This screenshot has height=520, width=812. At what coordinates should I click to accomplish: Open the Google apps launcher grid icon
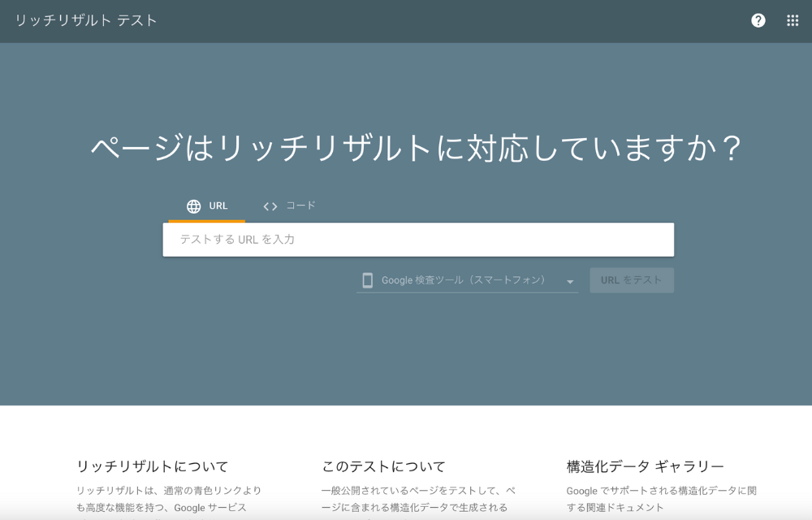(x=792, y=20)
